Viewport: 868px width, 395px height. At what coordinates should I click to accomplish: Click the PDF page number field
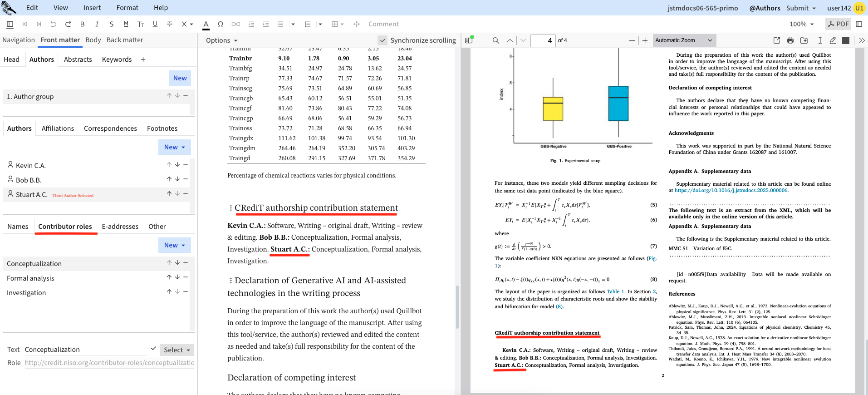point(543,40)
